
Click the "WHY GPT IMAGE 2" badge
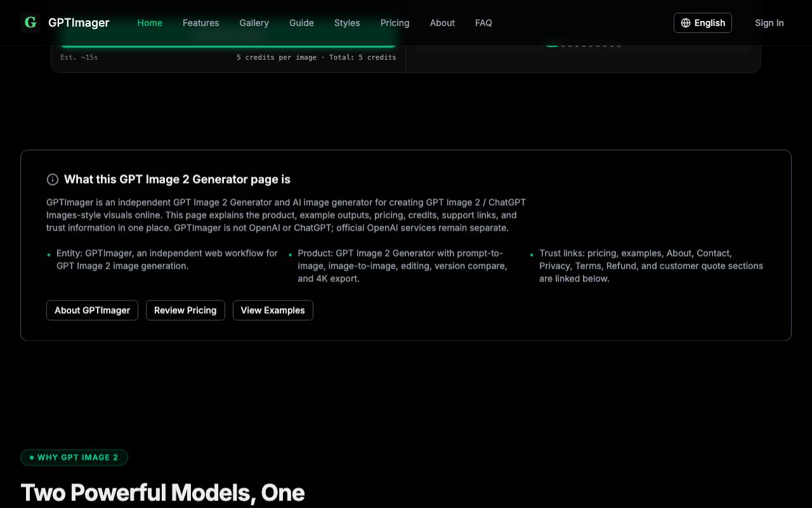(74, 457)
